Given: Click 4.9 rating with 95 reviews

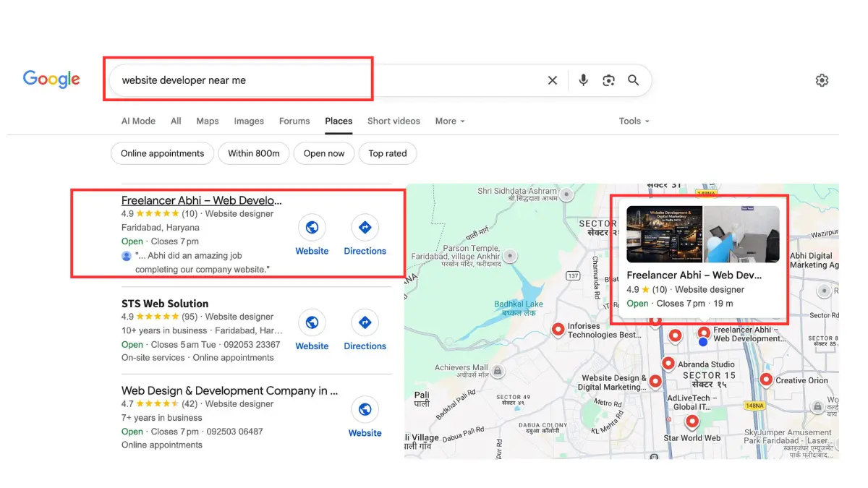Looking at the screenshot, I should (x=160, y=317).
